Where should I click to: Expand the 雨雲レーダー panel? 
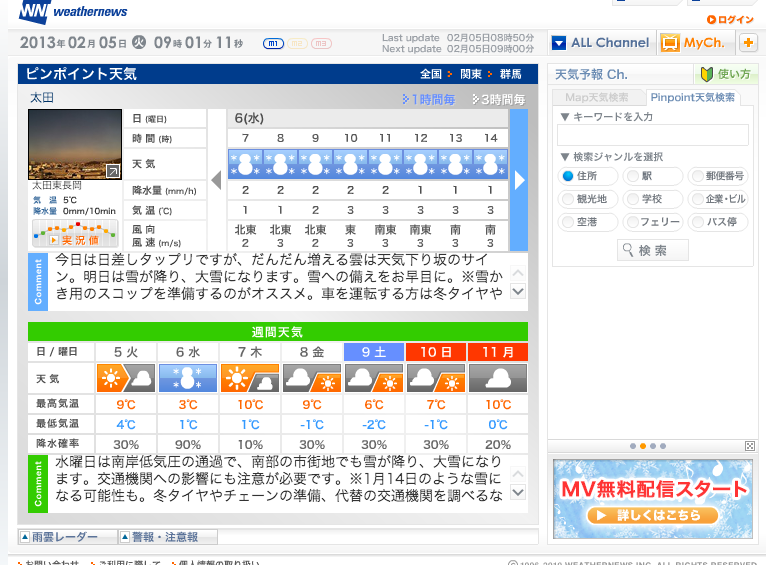pyautogui.click(x=67, y=537)
